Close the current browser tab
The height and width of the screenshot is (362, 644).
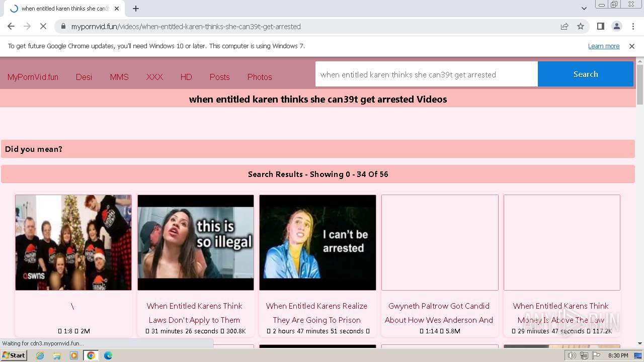[x=117, y=9]
